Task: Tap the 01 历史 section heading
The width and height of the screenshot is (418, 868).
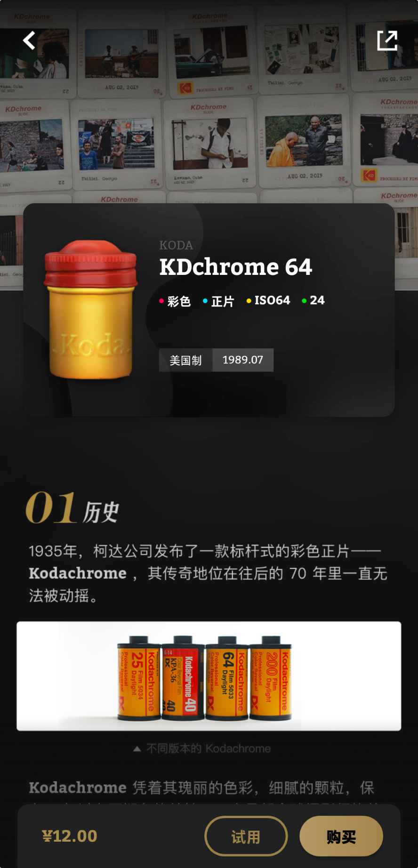Action: (x=72, y=508)
